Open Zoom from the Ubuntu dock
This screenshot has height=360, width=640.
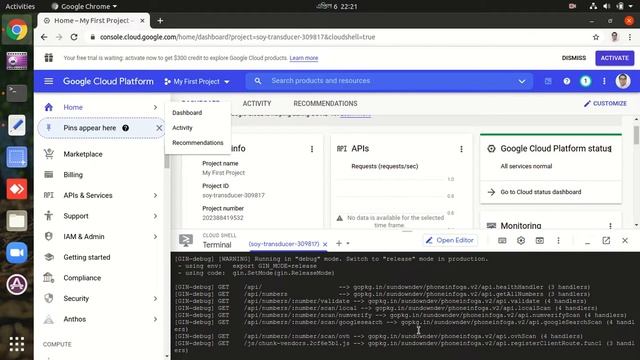17,252
